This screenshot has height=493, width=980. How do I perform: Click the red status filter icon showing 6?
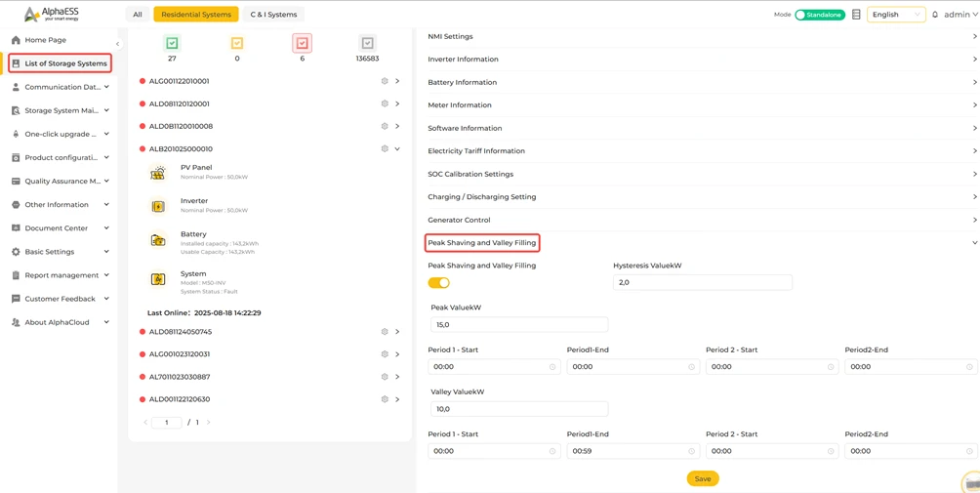coord(302,43)
